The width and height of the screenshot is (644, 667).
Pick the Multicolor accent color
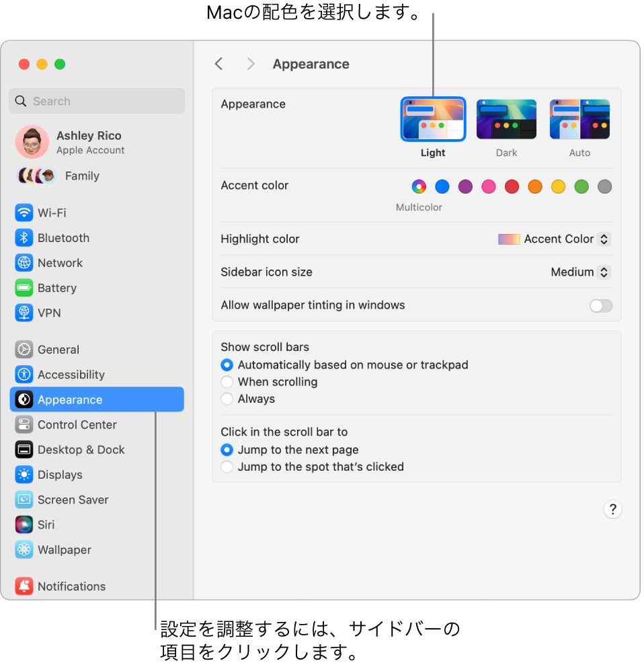coord(419,186)
